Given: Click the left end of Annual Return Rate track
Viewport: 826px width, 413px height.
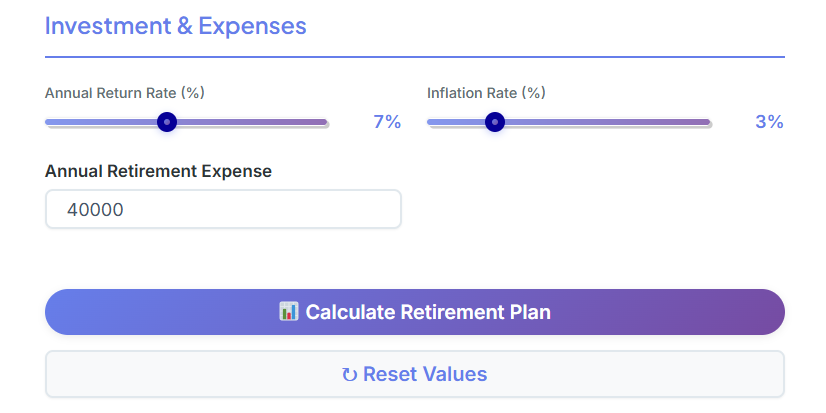Looking at the screenshot, I should click(48, 122).
